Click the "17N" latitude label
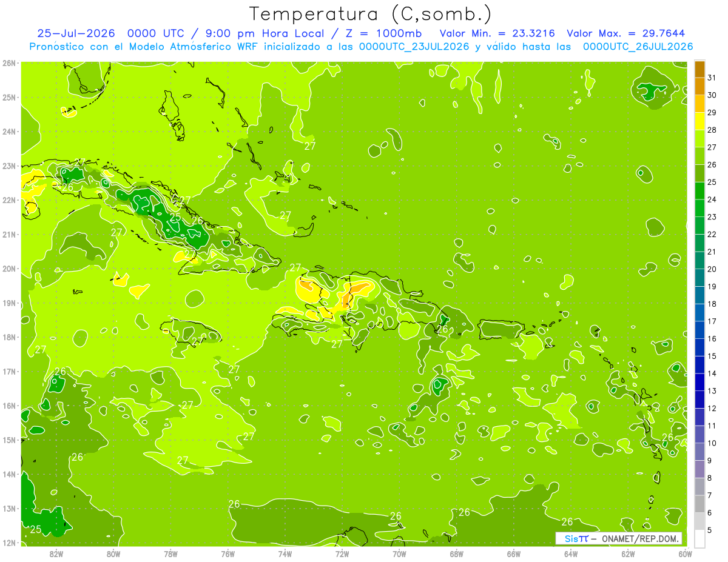 pos(8,372)
